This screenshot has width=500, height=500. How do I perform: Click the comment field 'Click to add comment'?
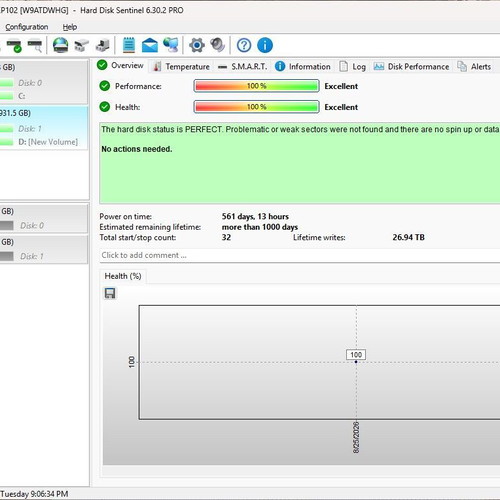coord(300,255)
